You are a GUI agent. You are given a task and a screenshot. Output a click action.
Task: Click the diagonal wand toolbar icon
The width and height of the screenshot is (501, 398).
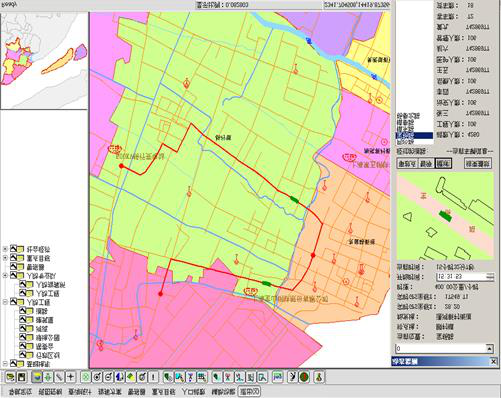click(59, 377)
